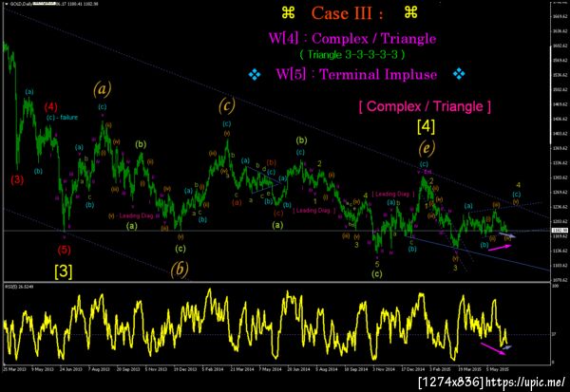Click the red (5) wave label
This screenshot has width=570, height=392.
click(64, 250)
